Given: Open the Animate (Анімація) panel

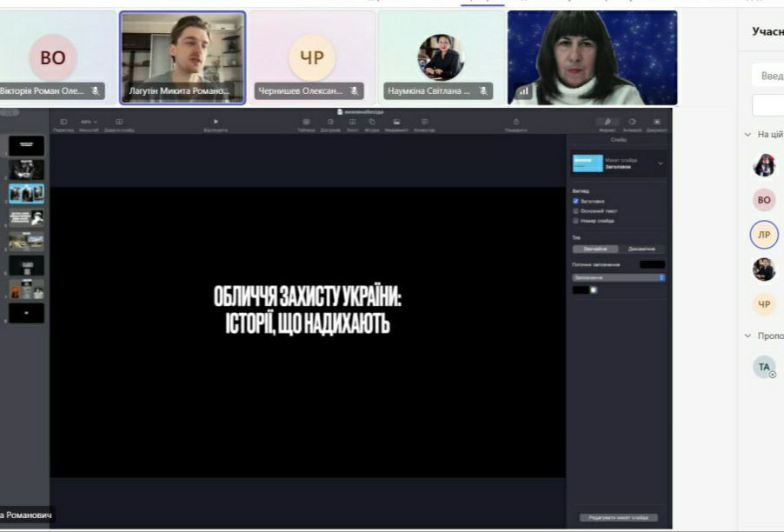Looking at the screenshot, I should tap(631, 122).
